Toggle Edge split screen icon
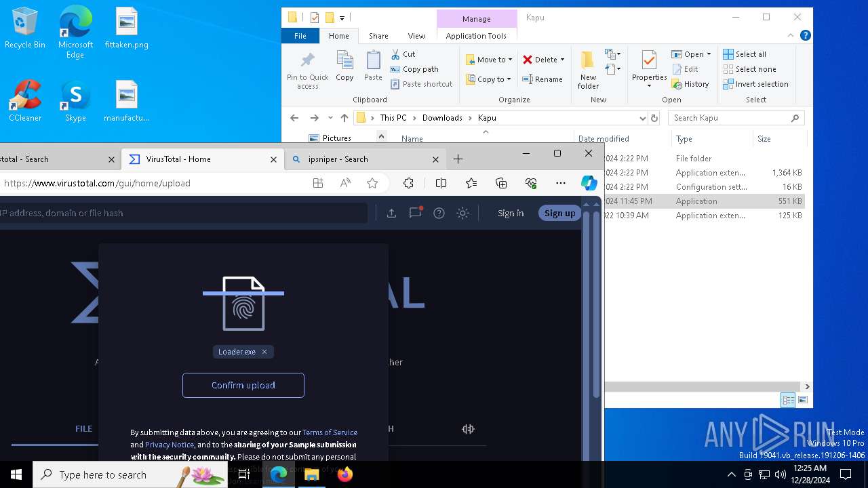This screenshot has height=488, width=868. pos(441,183)
